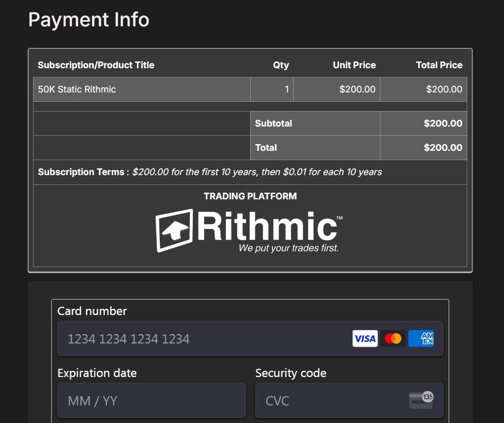
Task: Focus the Expiration date MM / YY field
Action: point(151,400)
